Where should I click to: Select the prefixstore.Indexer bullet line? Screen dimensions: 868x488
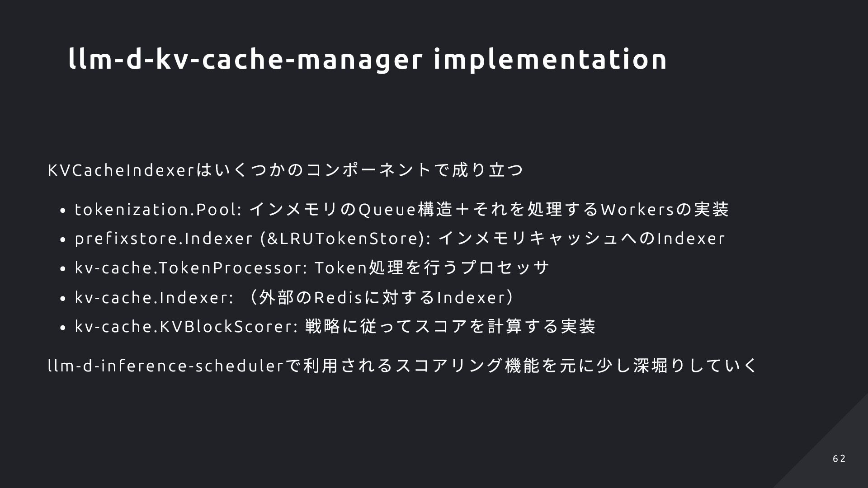tap(400, 239)
